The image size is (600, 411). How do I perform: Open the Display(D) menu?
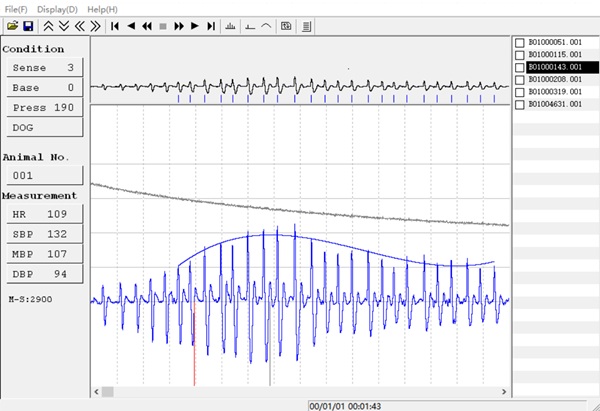(58, 8)
